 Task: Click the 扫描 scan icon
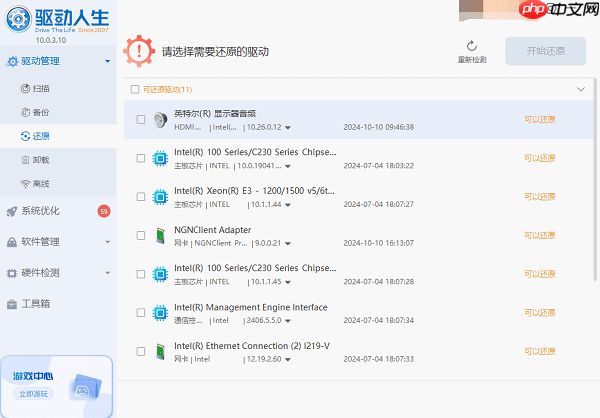[25, 89]
